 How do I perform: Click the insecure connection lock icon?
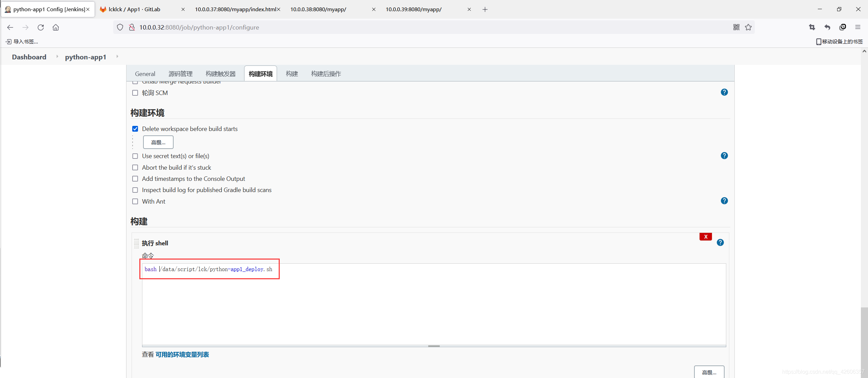coord(132,27)
